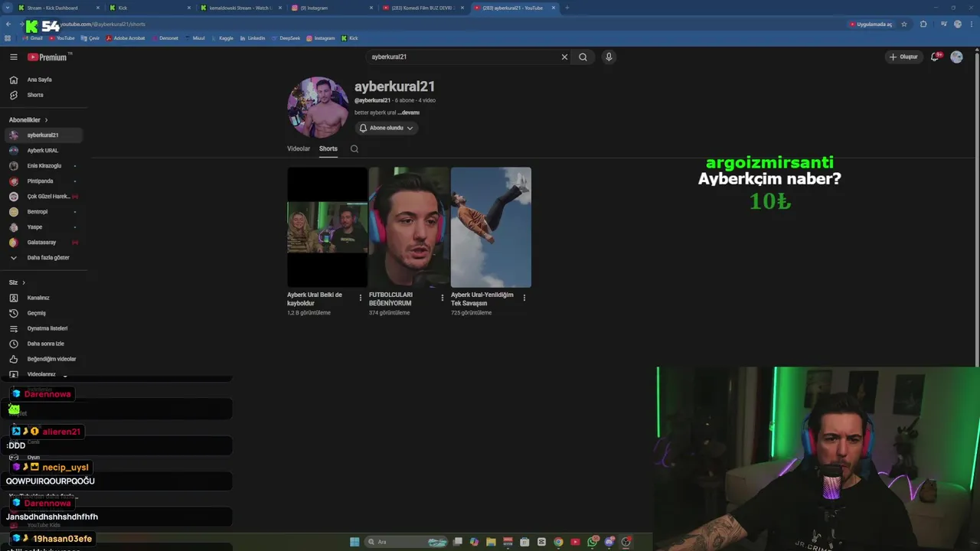Image resolution: width=980 pixels, height=551 pixels.
Task: Open Task View in taskbar
Action: click(x=457, y=542)
